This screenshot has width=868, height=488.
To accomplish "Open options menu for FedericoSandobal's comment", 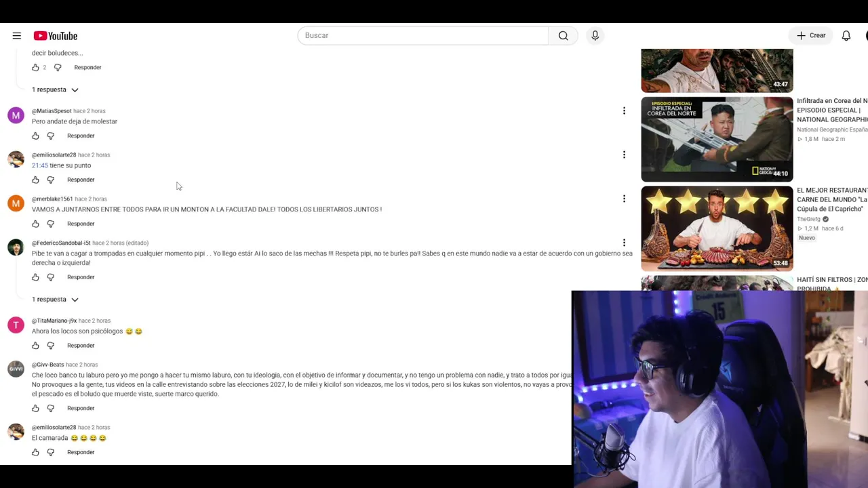I will click(x=624, y=243).
